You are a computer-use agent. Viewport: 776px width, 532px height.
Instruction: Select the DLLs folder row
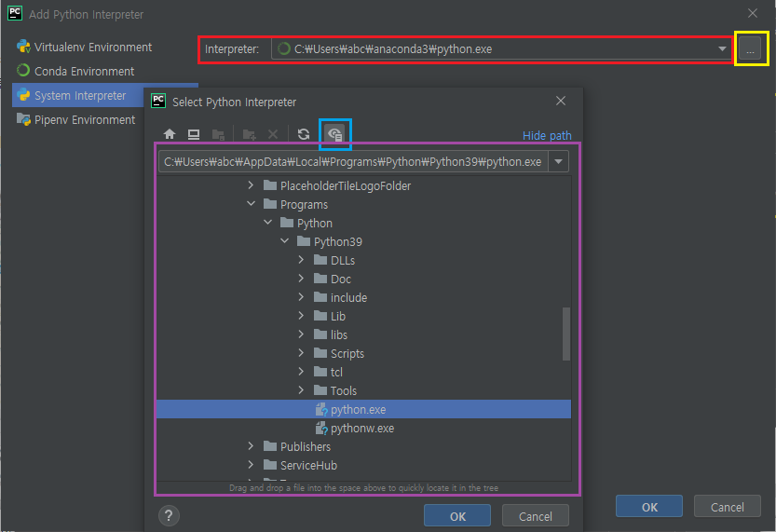point(363,260)
